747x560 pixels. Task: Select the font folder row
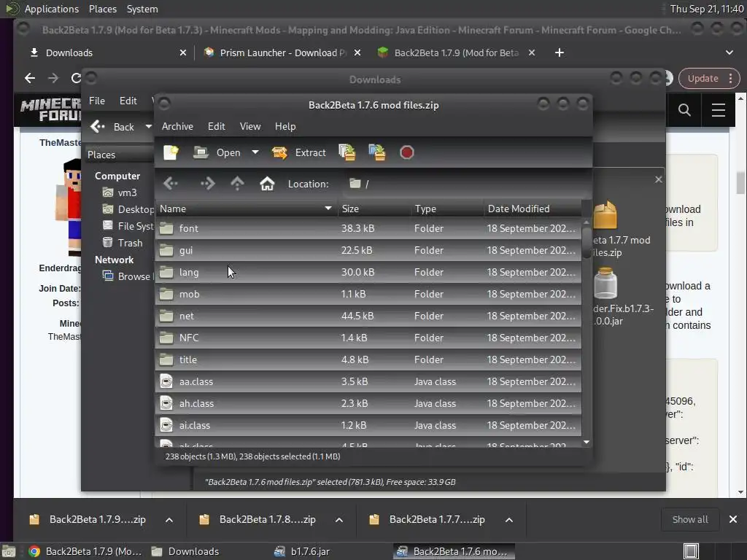[x=368, y=228]
